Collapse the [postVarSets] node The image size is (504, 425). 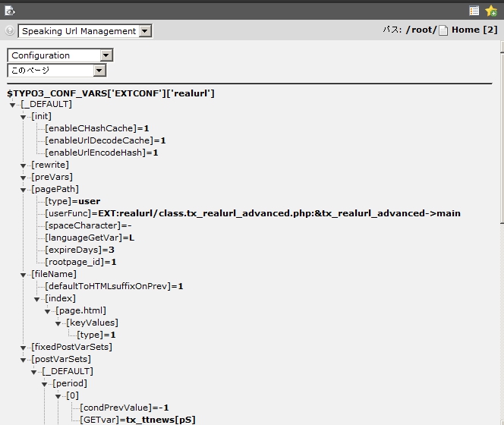(x=23, y=360)
